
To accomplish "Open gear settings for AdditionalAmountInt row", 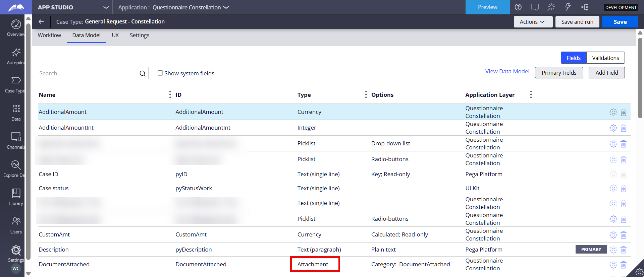I will (x=613, y=128).
